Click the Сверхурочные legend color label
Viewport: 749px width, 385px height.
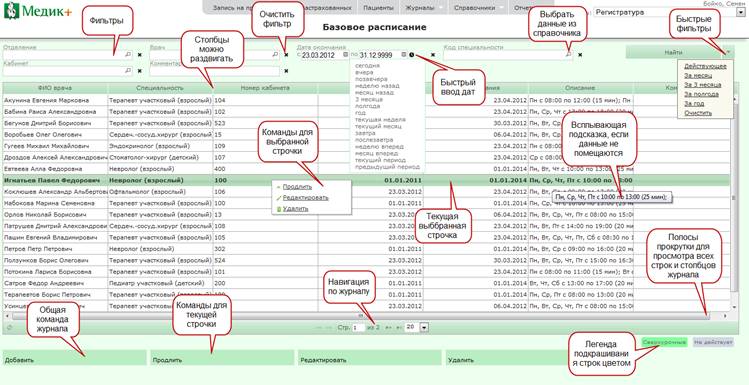664,342
